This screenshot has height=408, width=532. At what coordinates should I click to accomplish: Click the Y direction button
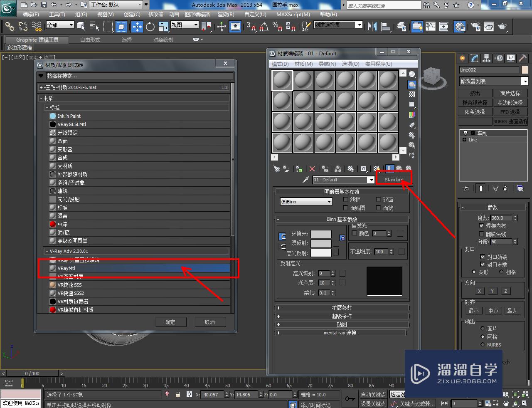[x=492, y=291]
